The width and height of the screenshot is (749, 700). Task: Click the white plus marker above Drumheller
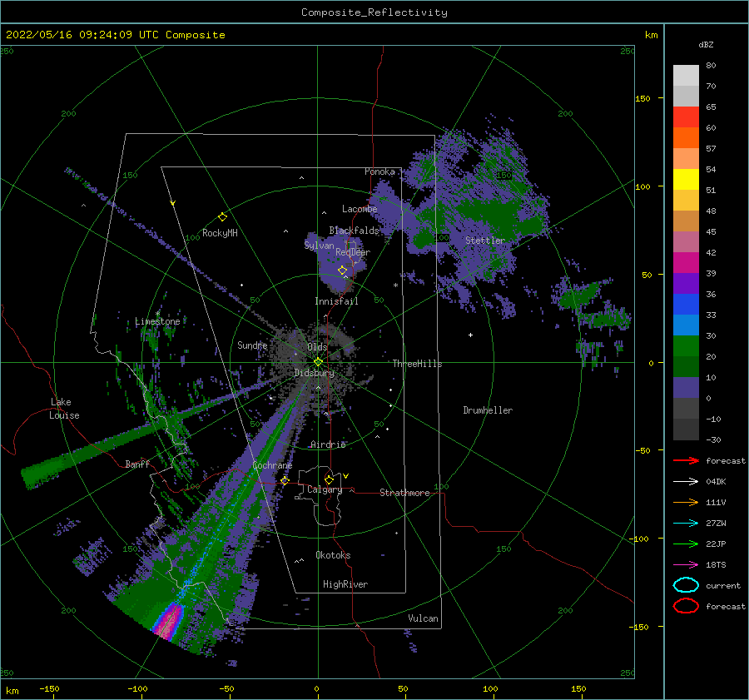point(470,335)
